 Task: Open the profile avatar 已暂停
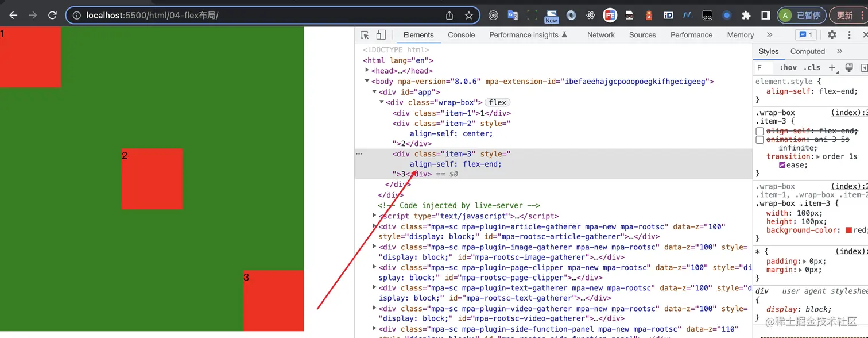point(801,16)
